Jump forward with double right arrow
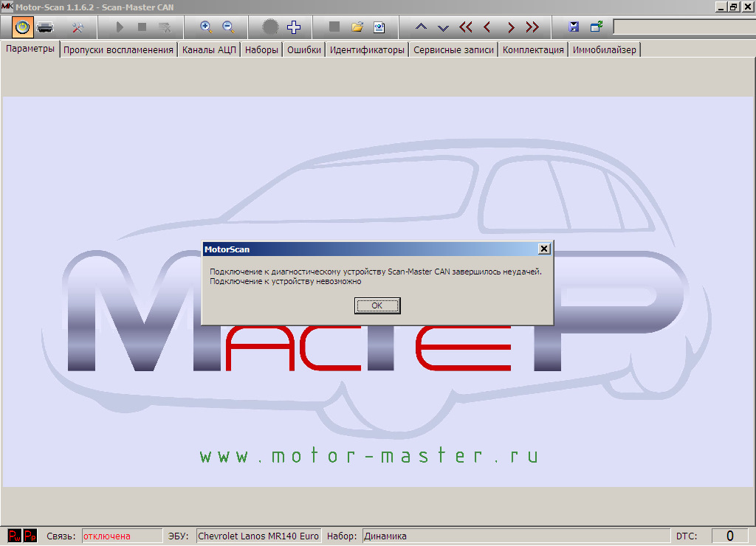756x546 pixels. pyautogui.click(x=532, y=27)
